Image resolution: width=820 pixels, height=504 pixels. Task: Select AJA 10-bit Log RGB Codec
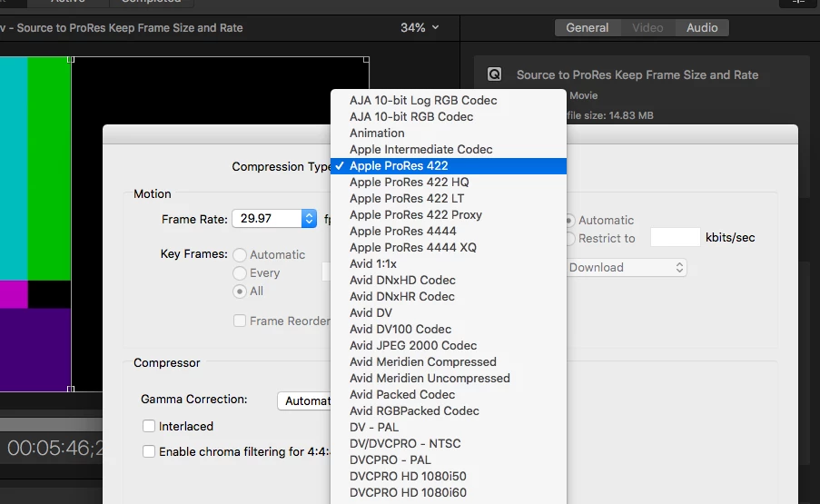coord(449,101)
